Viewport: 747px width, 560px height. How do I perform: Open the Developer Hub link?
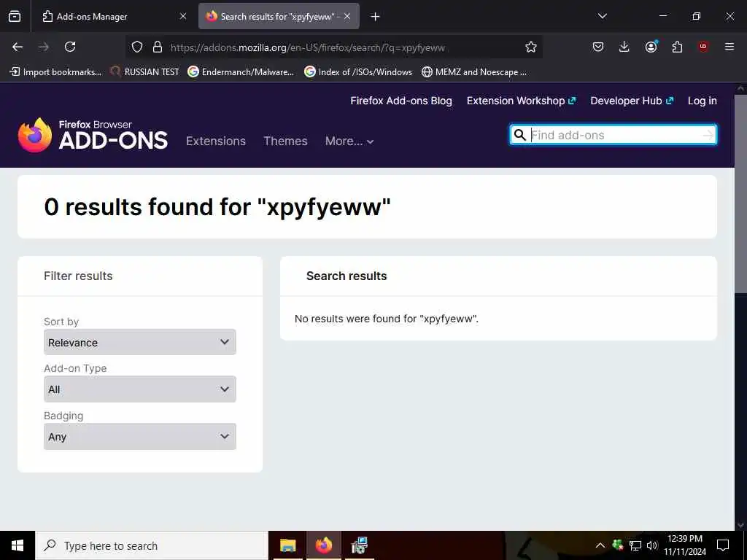[632, 101]
